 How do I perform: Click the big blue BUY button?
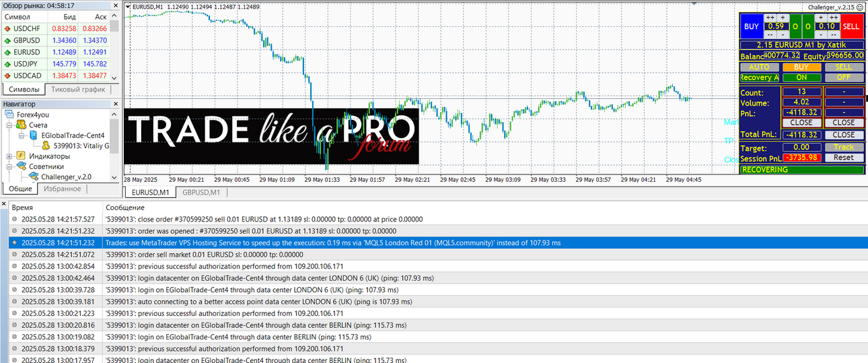(x=752, y=26)
